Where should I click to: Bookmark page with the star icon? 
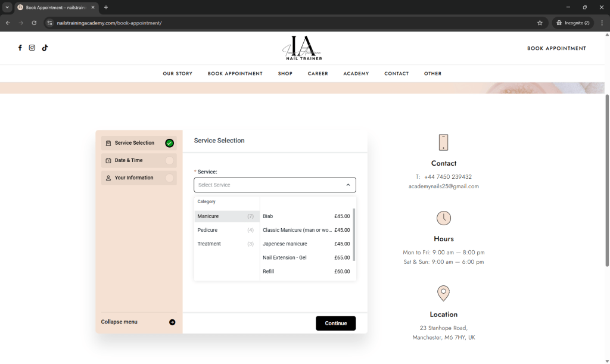coord(540,23)
